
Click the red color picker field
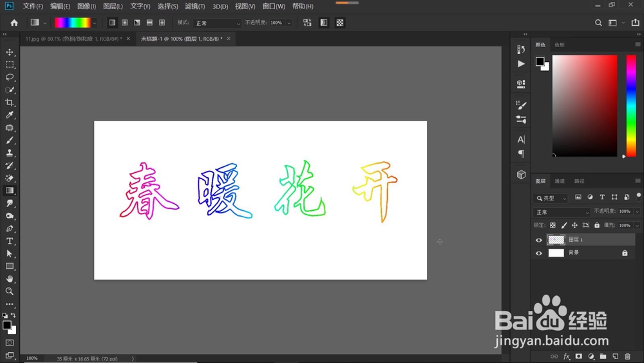coord(585,106)
